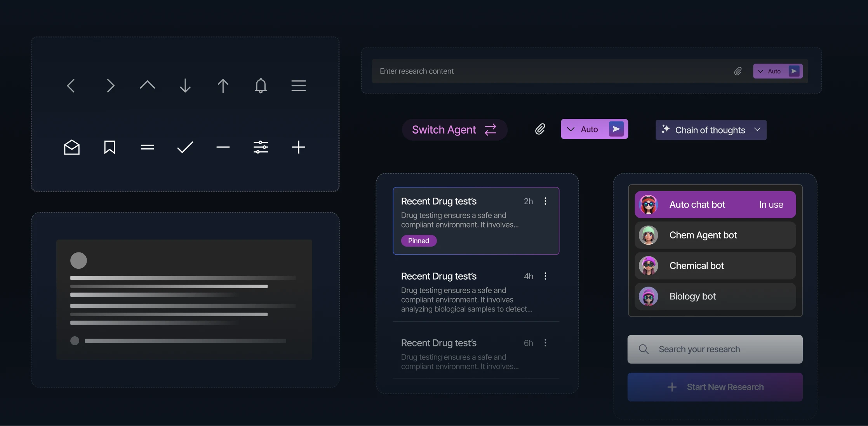Select Chem Agent bot from the agent list
The height and width of the screenshot is (426, 868).
click(715, 235)
